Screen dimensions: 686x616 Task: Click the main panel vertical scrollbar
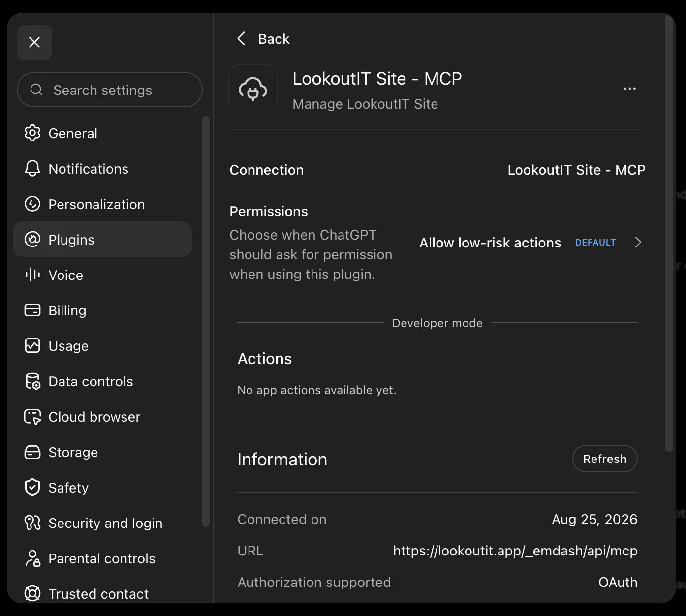[669, 233]
